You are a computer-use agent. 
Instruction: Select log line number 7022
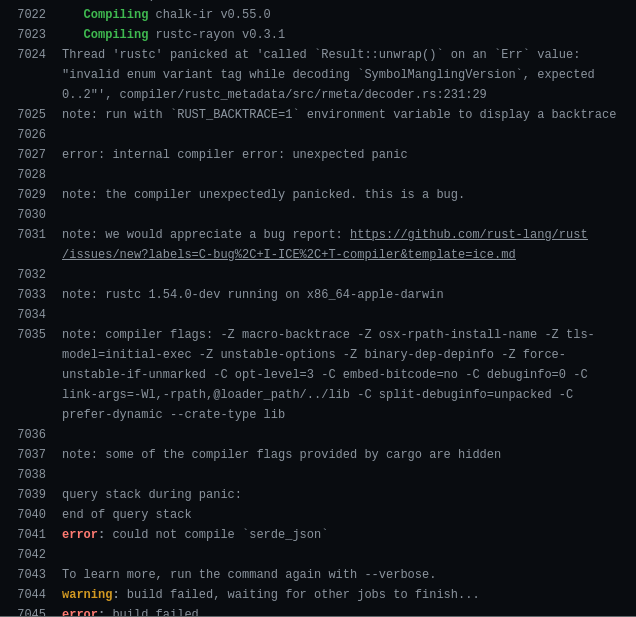(x=32, y=14)
